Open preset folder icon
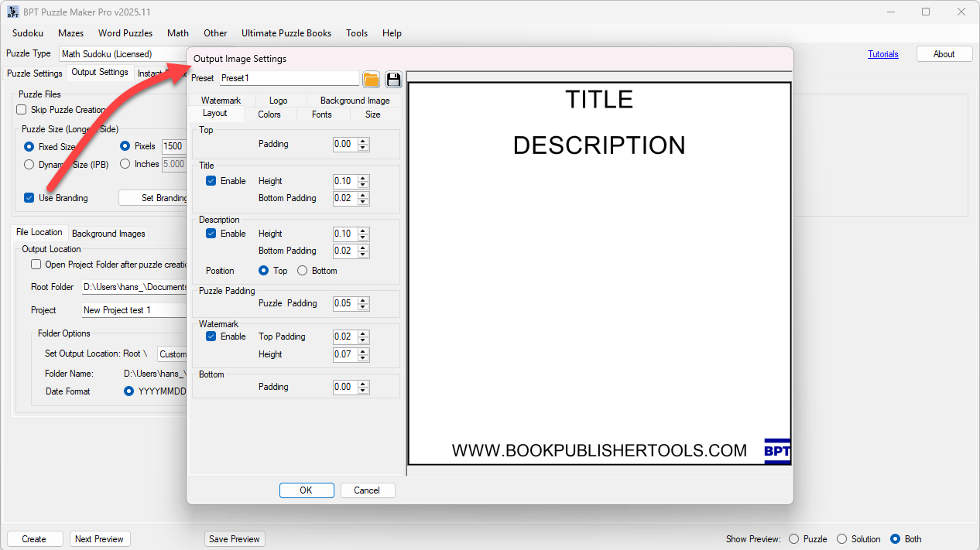 pyautogui.click(x=371, y=79)
